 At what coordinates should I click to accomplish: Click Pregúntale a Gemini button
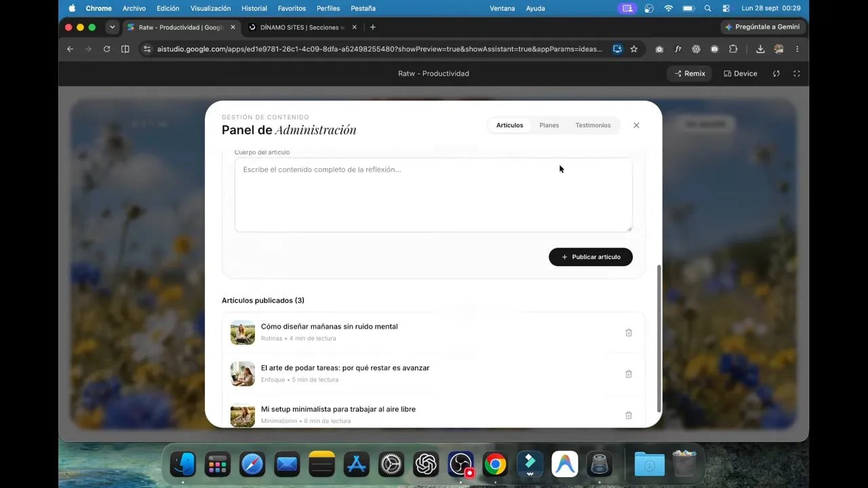(762, 27)
